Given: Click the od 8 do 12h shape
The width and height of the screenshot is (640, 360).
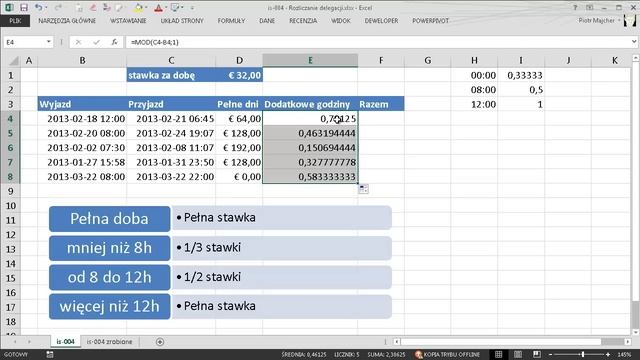Looking at the screenshot, I should (109, 277).
